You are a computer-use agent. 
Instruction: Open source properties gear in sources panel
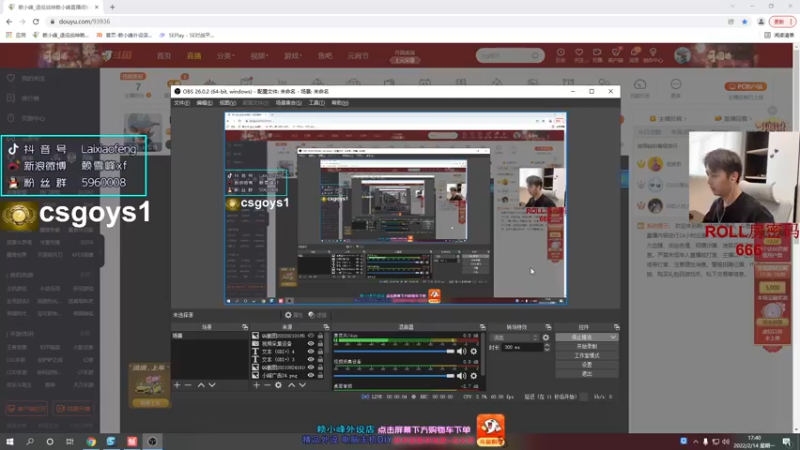tap(278, 385)
